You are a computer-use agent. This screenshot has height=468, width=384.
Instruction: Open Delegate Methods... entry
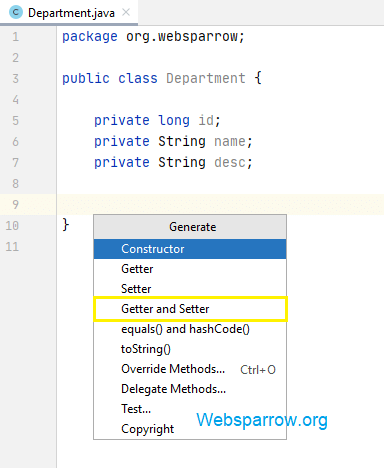coord(190,389)
